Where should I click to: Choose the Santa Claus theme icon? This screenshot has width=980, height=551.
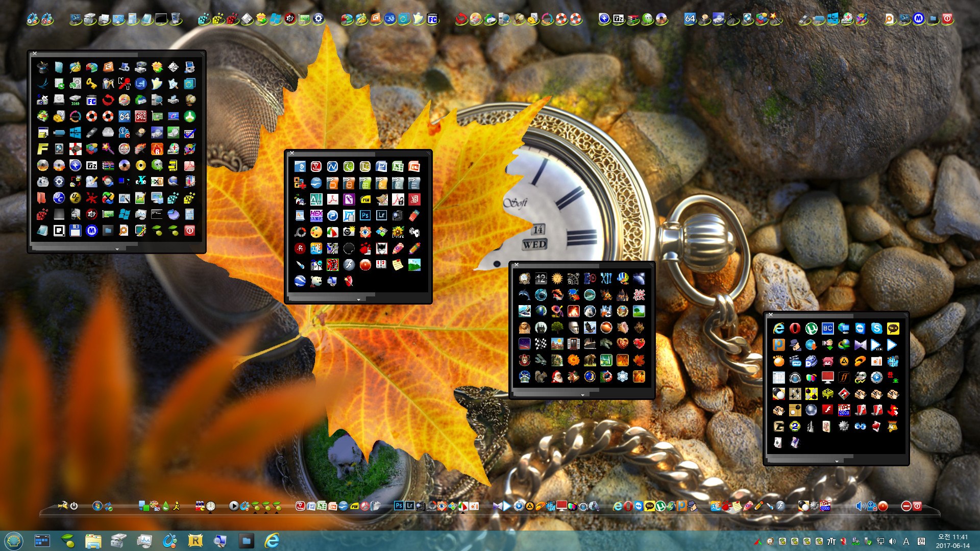pyautogui.click(x=557, y=377)
